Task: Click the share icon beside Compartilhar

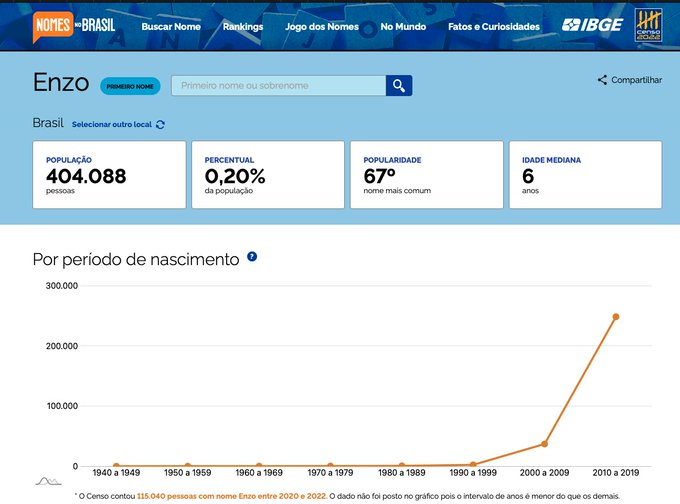Action: click(602, 80)
